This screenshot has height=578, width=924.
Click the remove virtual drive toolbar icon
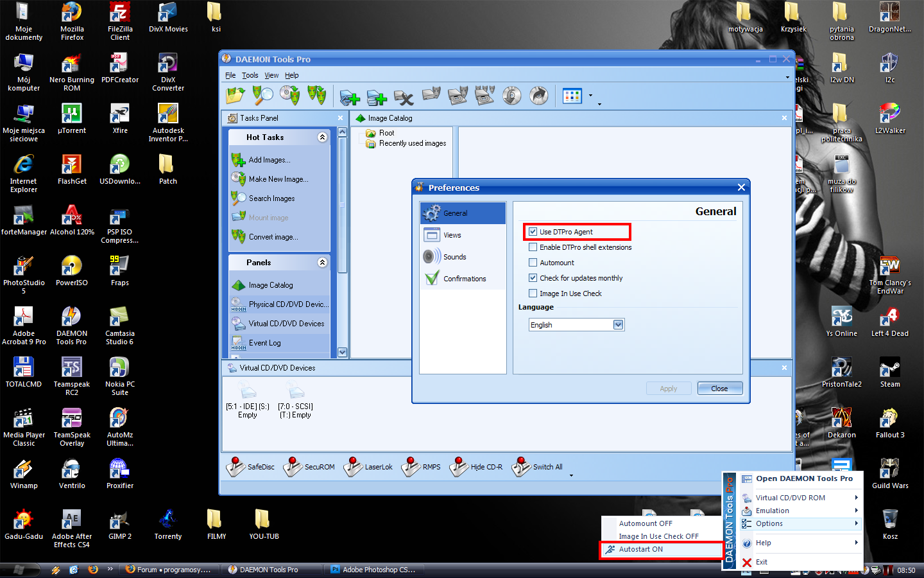404,96
